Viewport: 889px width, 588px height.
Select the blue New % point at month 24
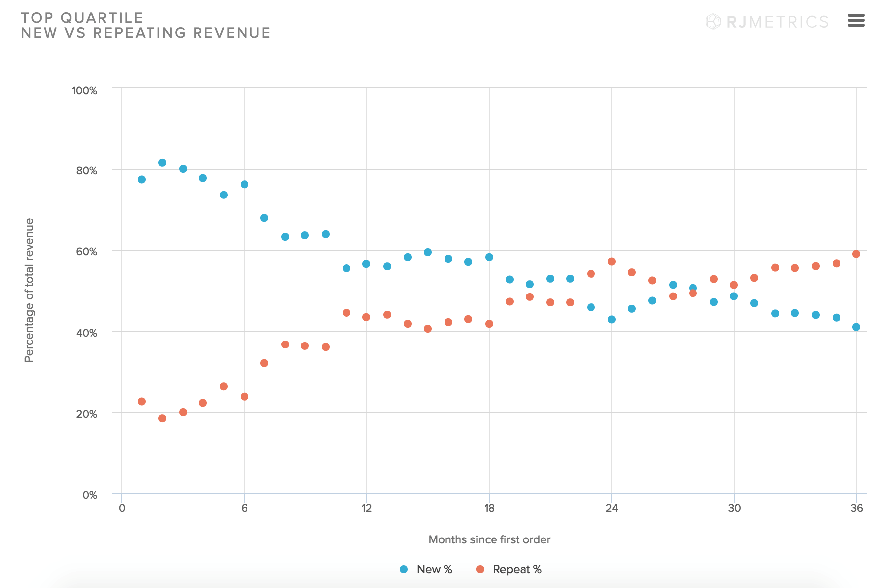(612, 319)
